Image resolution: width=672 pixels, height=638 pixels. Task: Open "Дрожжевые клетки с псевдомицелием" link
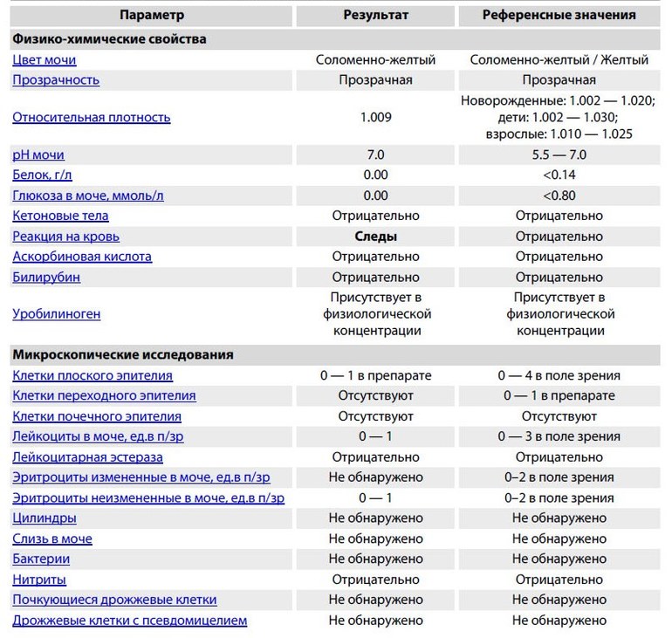130,621
